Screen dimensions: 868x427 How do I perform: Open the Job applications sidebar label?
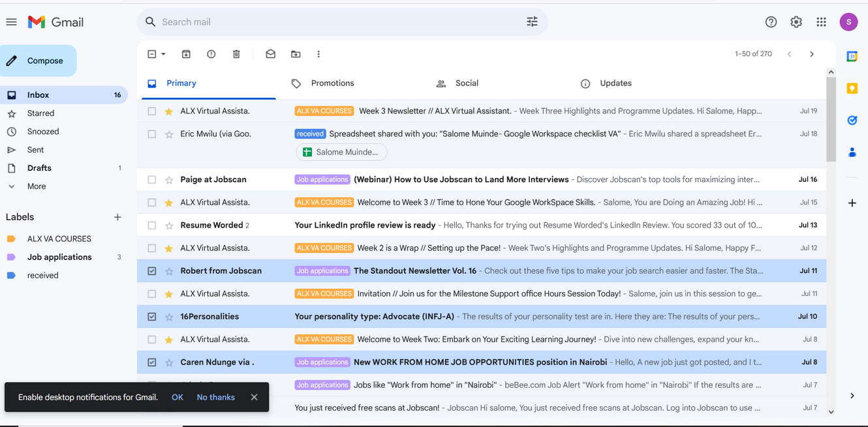(59, 258)
